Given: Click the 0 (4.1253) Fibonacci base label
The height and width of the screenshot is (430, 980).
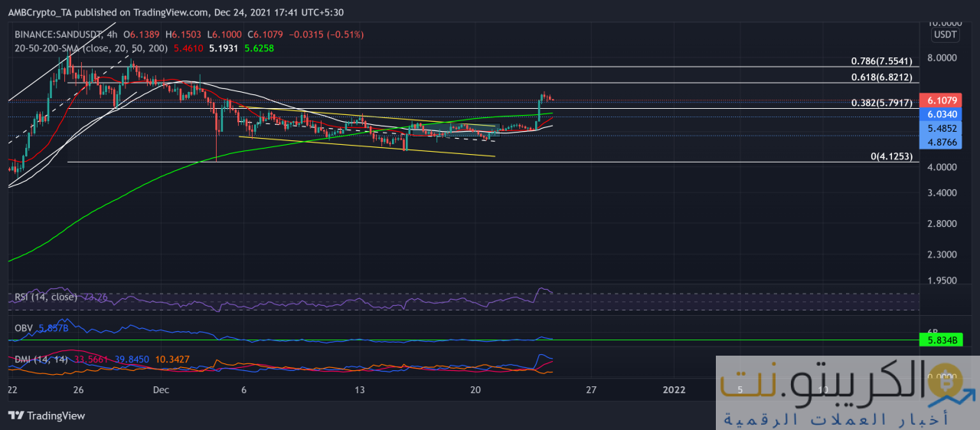Looking at the screenshot, I should [x=892, y=156].
